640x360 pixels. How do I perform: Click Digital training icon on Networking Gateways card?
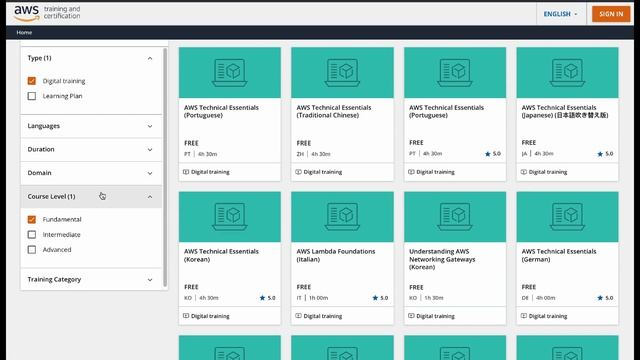(411, 316)
